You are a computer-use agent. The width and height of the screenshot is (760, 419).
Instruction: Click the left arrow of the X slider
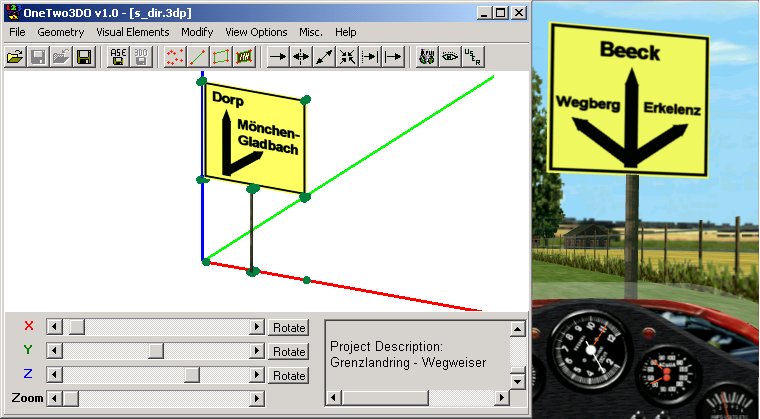tap(55, 327)
